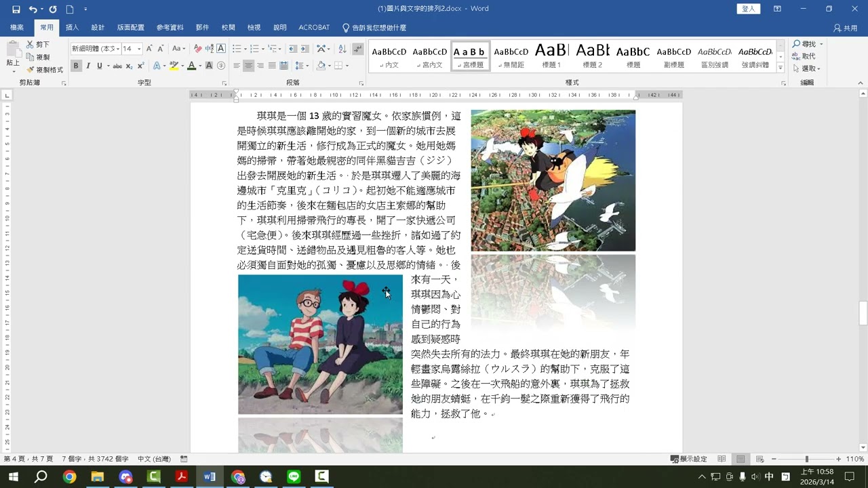This screenshot has width=868, height=488.
Task: Click the zoom slider in status bar
Action: click(x=806, y=459)
